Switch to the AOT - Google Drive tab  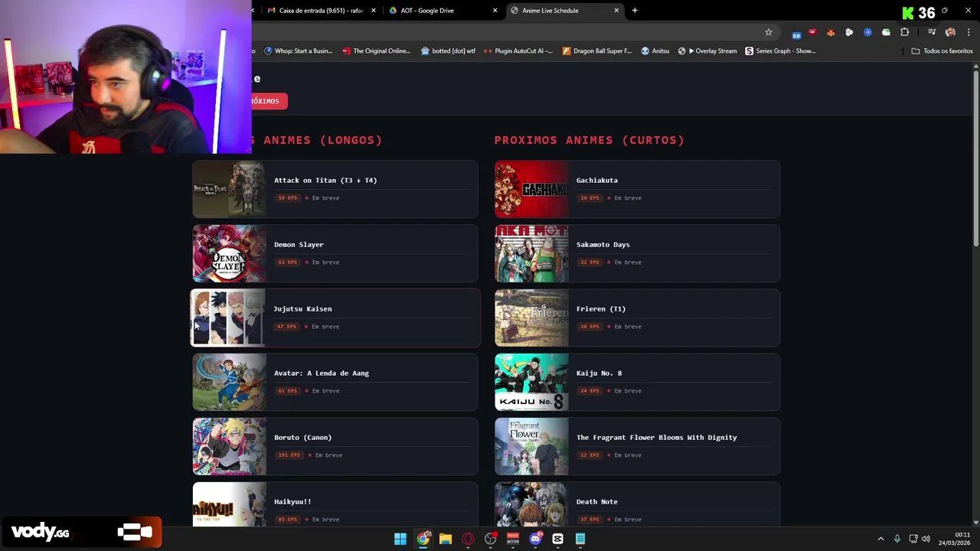[x=443, y=11]
